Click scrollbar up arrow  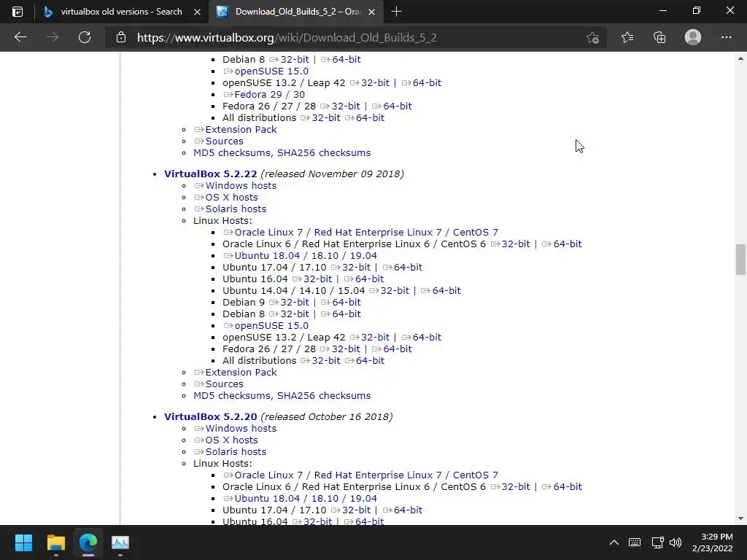point(740,58)
